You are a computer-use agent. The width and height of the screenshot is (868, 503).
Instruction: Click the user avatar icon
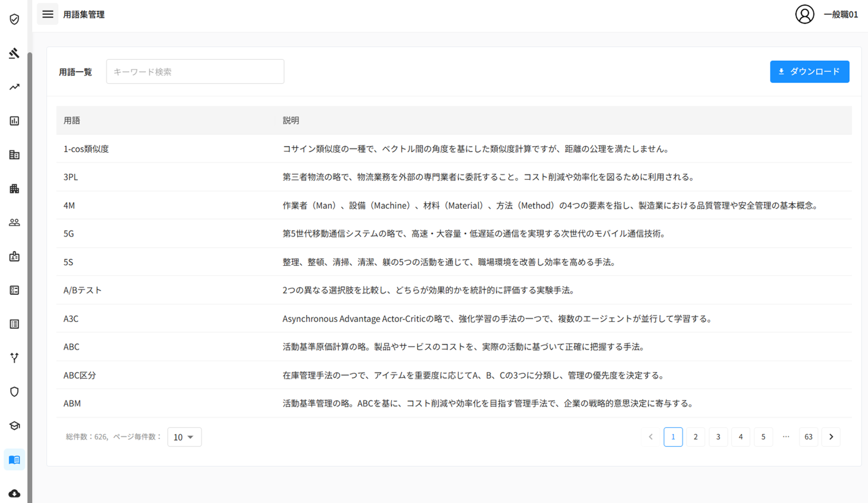pyautogui.click(x=805, y=14)
